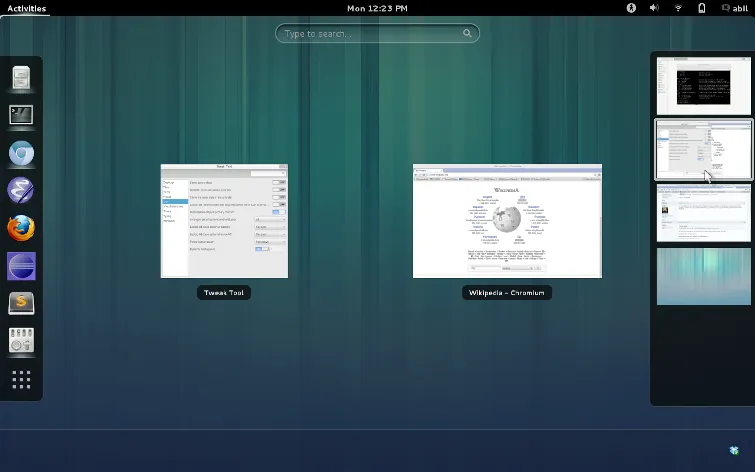
Task: Click the battery status indicator
Action: click(x=701, y=8)
